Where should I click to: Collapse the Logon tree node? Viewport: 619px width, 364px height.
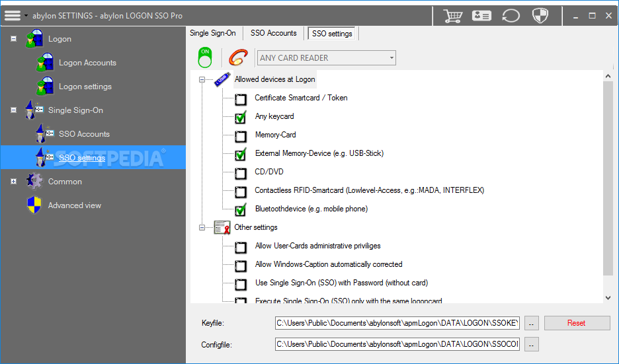click(x=13, y=39)
